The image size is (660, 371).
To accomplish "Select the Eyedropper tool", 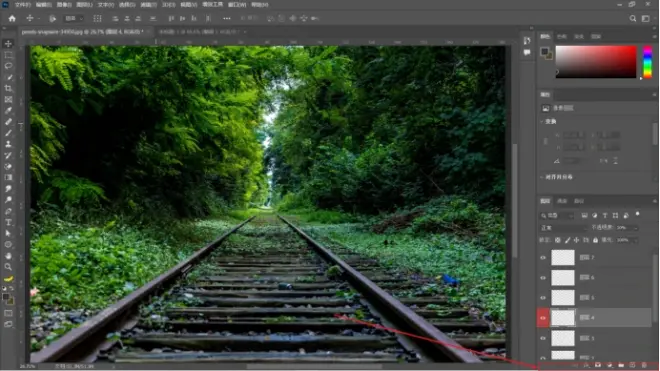I will pos(8,111).
